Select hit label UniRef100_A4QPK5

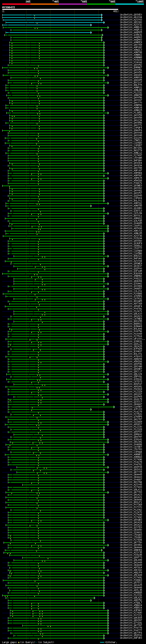[131, 32]
